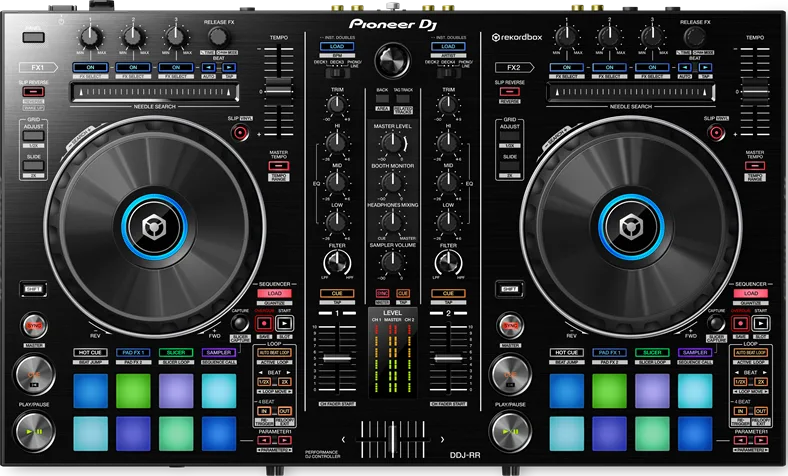Switch on second FX1 ON button
Viewport: 788px width, 476px height.
click(133, 67)
